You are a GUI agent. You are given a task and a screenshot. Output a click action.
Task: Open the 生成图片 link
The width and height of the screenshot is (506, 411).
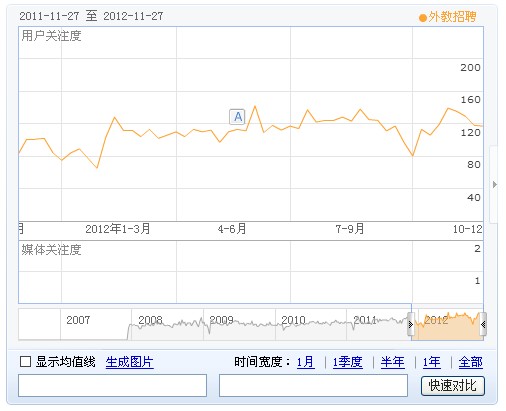coord(129,362)
